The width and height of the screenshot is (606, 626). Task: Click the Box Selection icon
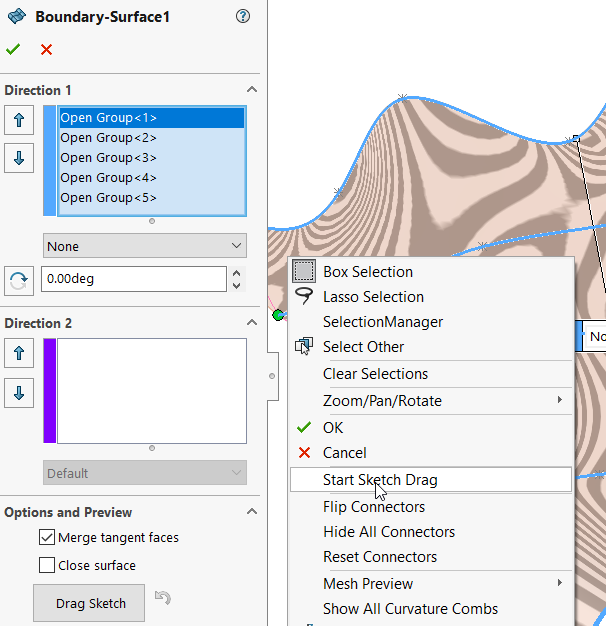[304, 271]
